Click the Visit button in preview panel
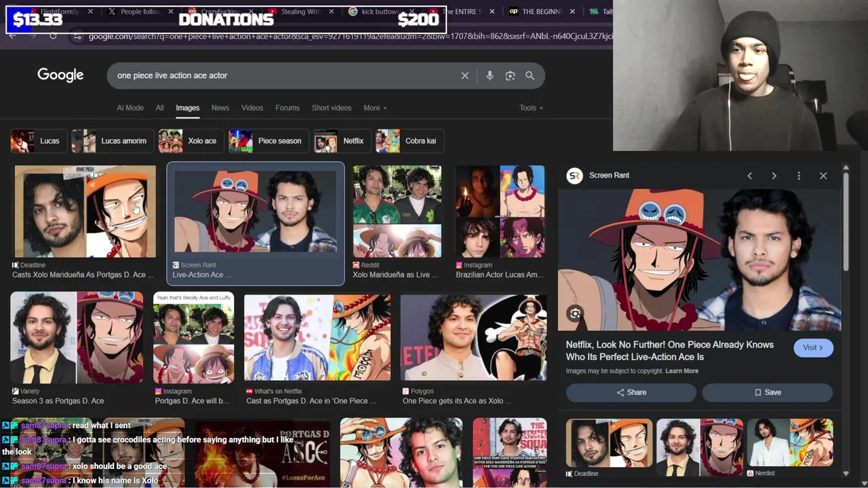The image size is (868, 488). (813, 348)
